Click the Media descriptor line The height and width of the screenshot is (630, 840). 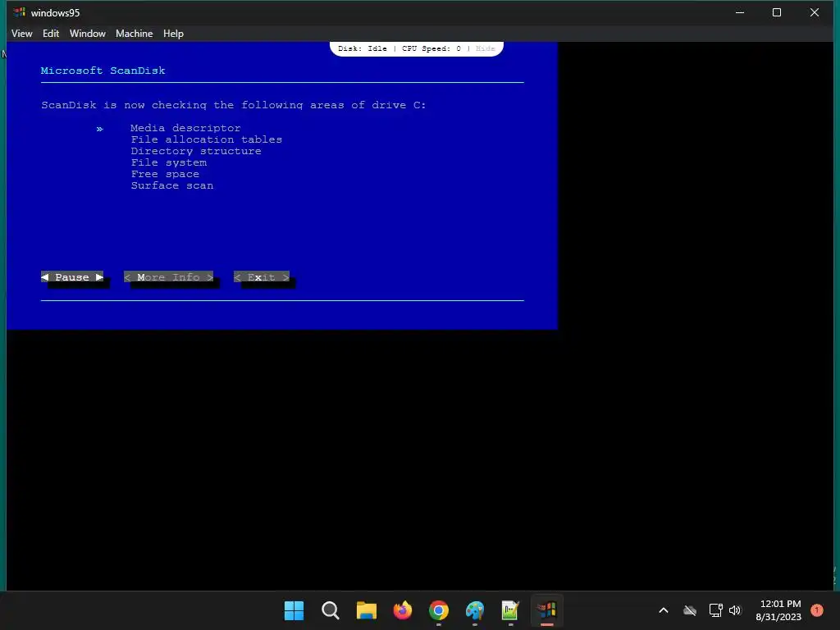coord(185,128)
